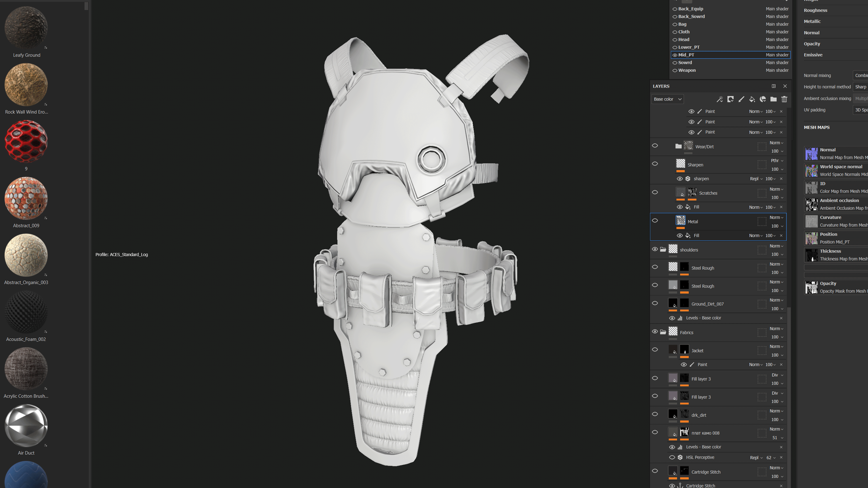
Task: Open Main shader beside the Cloth texture set
Action: pos(777,32)
